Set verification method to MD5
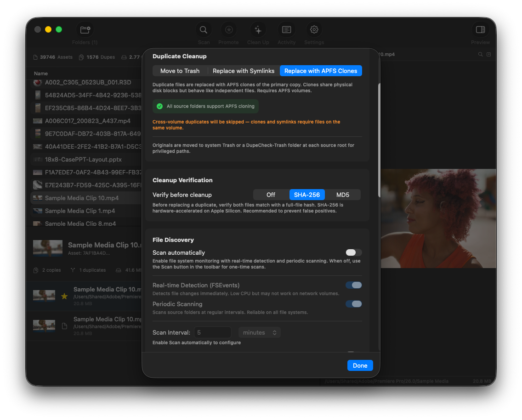 [x=343, y=195]
